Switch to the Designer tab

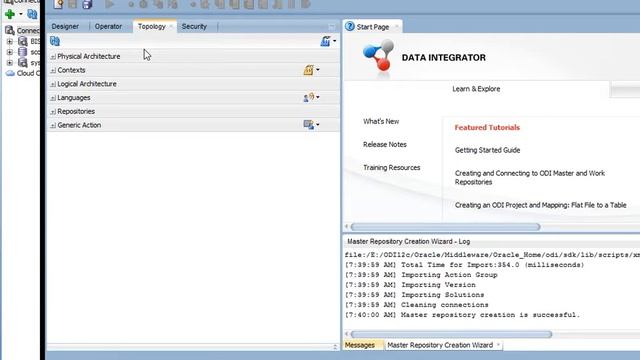point(65,27)
